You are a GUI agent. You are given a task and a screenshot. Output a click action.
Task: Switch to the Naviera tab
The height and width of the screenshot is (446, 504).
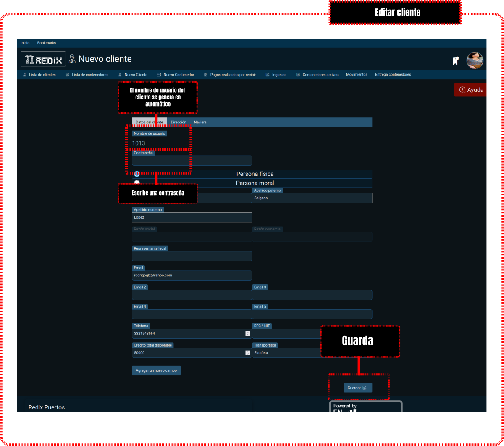point(200,122)
